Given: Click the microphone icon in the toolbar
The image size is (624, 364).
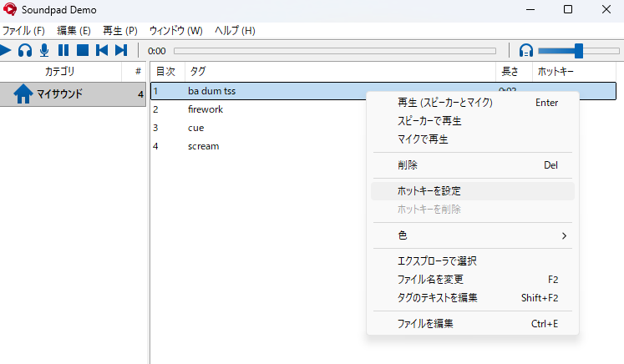Looking at the screenshot, I should 43,50.
